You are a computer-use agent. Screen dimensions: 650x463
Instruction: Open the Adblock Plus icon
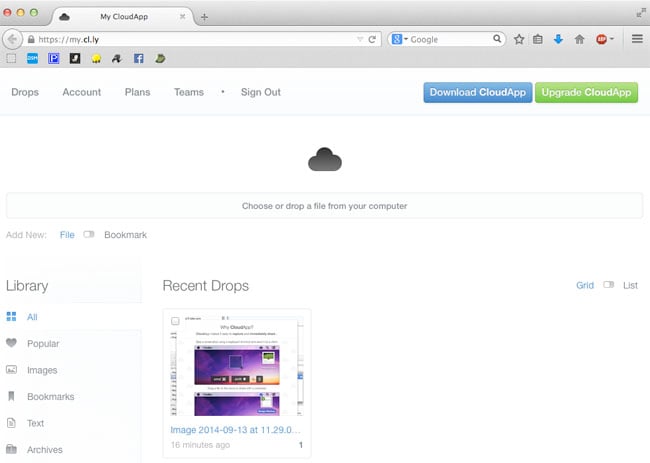pyautogui.click(x=601, y=39)
